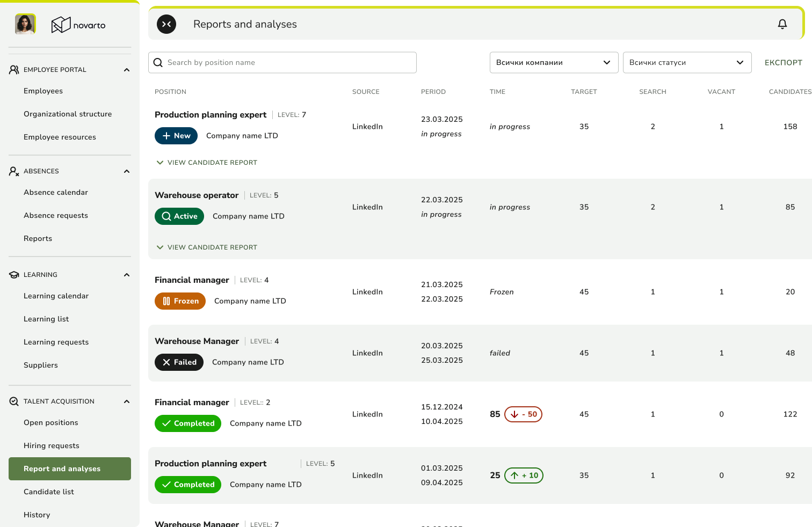Select Report and analyses menu item
This screenshot has width=812, height=527.
[x=70, y=469]
